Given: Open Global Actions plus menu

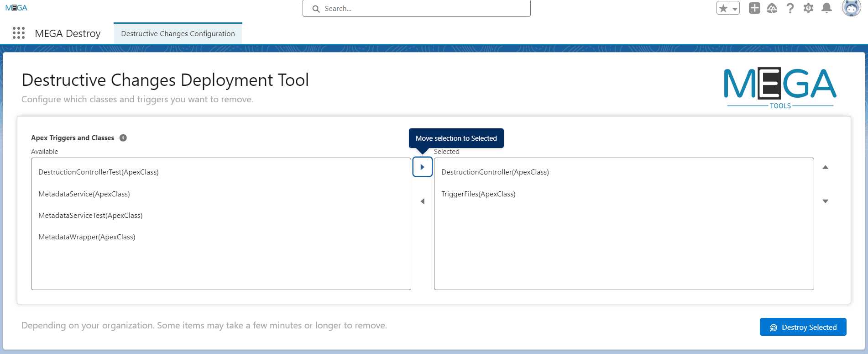Looking at the screenshot, I should [x=754, y=8].
